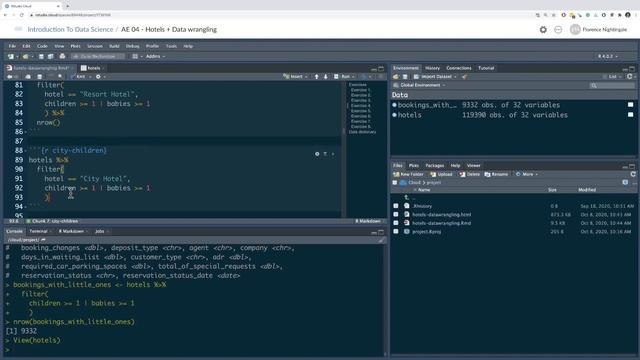
Task: Open the Code menu
Action: (x=42, y=46)
